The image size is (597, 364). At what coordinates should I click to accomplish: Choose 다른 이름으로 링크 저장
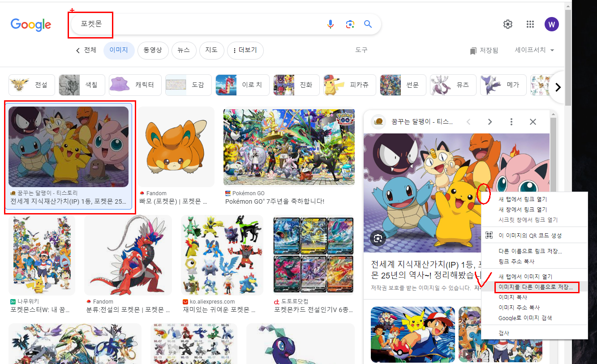tap(534, 251)
